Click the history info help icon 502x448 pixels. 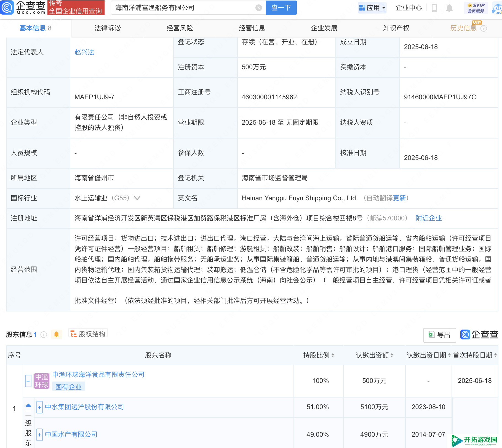(x=484, y=28)
